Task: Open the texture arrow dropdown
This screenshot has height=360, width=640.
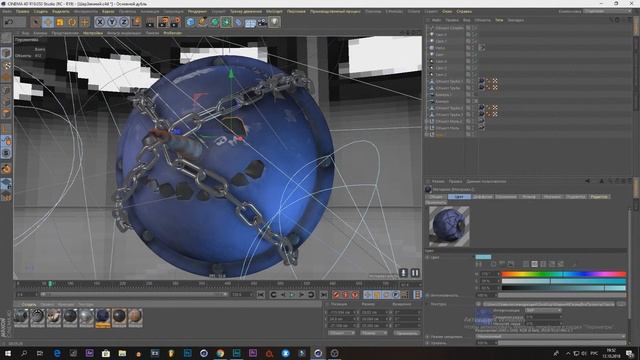Action: (478, 304)
